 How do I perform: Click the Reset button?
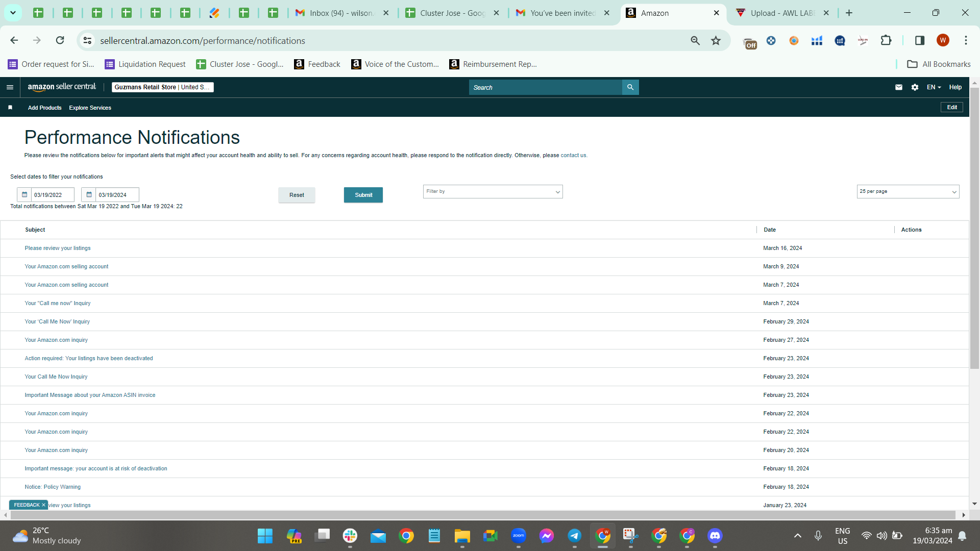coord(297,195)
